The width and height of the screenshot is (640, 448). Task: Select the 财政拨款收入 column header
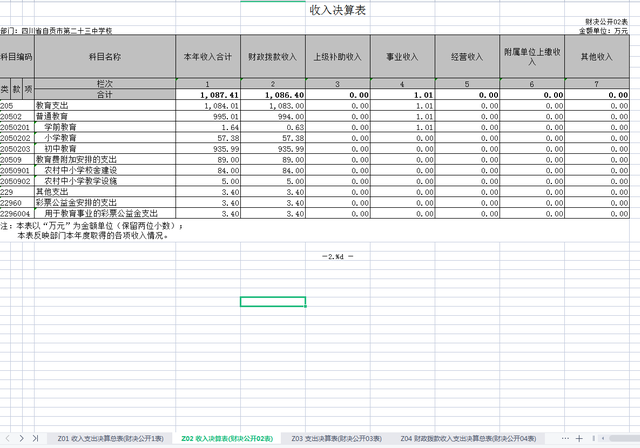tap(273, 57)
